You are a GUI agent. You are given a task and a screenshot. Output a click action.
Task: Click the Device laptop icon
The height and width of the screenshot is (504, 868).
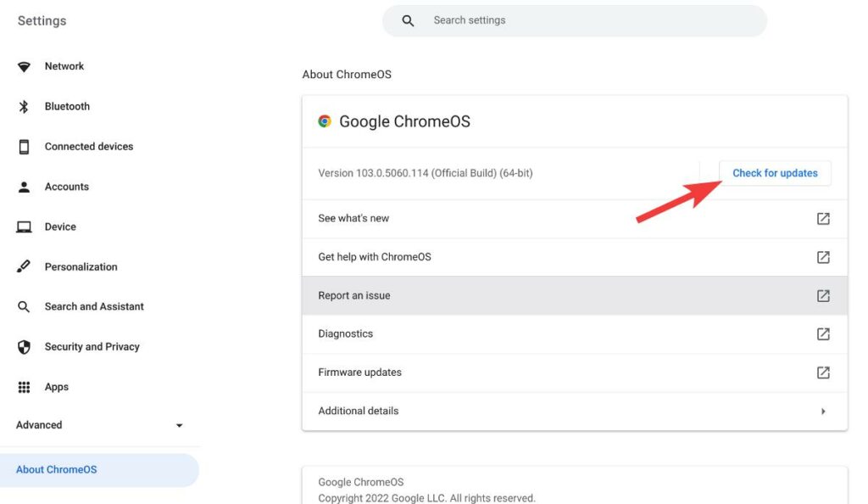pos(25,227)
